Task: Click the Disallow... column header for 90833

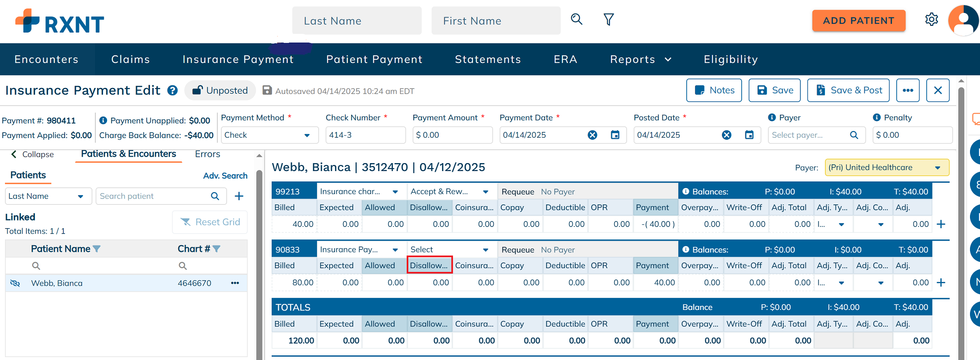Action: pos(429,265)
